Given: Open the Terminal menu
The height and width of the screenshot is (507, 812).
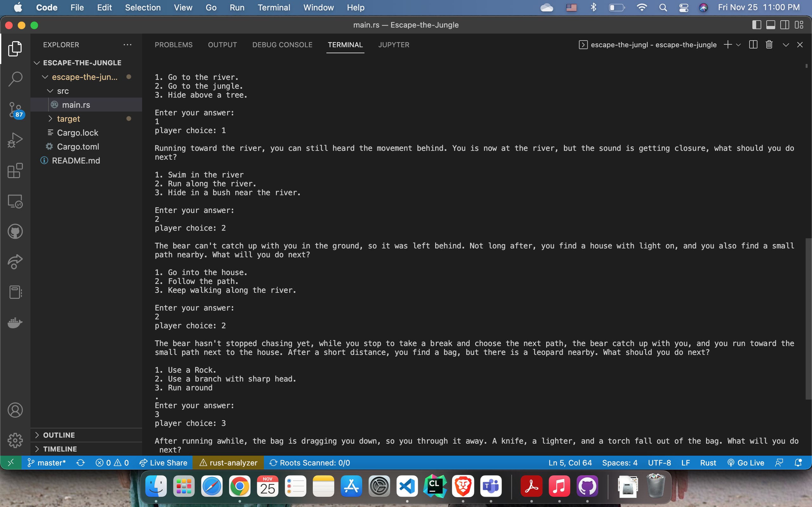Looking at the screenshot, I should (x=274, y=7).
